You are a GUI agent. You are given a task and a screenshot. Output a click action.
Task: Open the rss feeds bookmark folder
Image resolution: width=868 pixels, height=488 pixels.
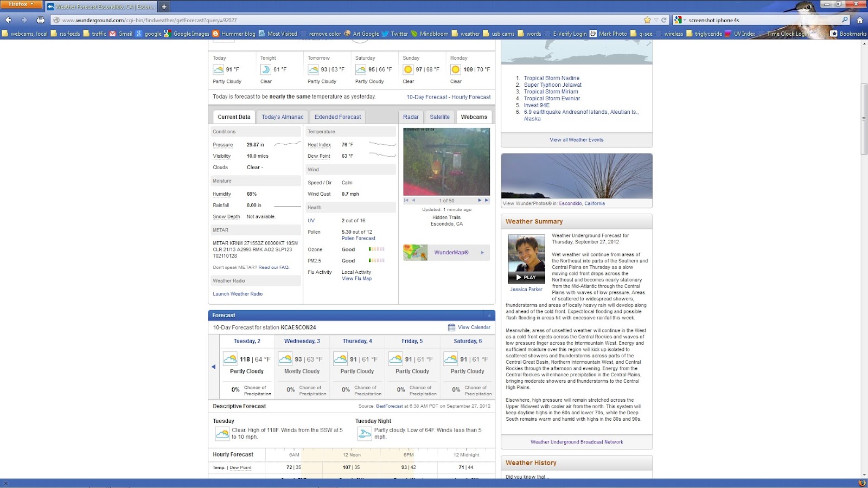coord(65,34)
